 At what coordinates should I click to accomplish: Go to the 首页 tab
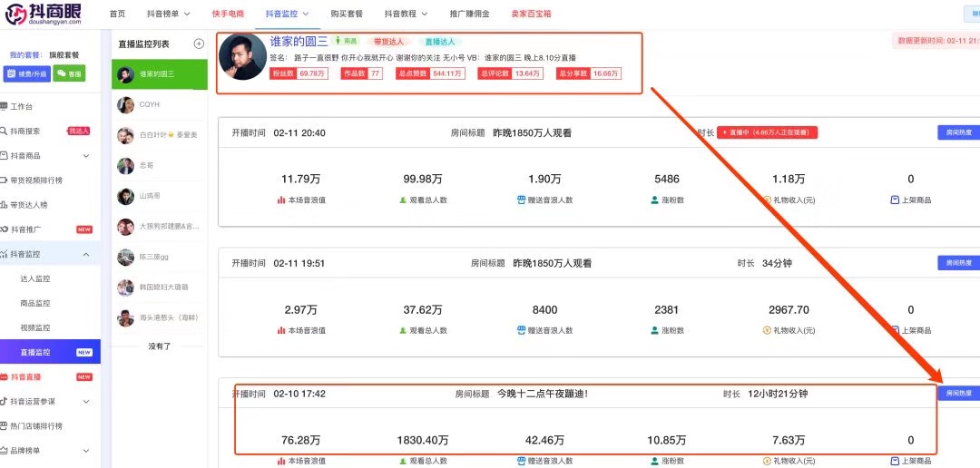point(117,13)
